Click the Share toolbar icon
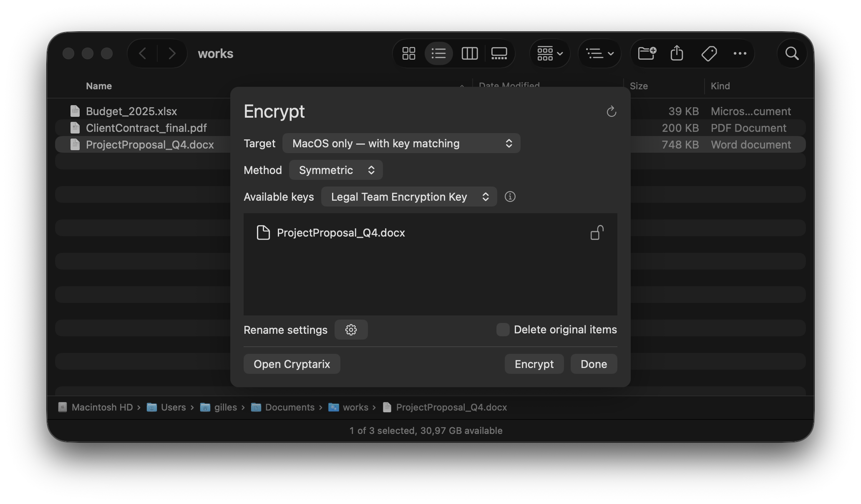 click(677, 53)
